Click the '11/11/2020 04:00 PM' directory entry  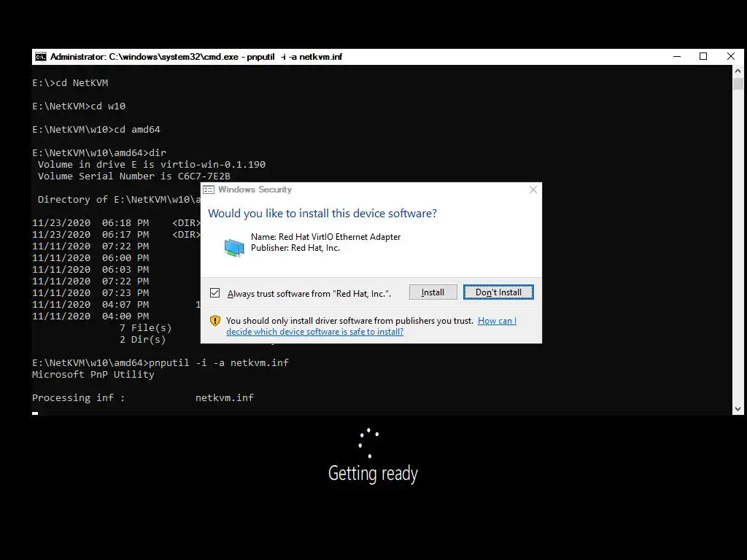pos(90,316)
